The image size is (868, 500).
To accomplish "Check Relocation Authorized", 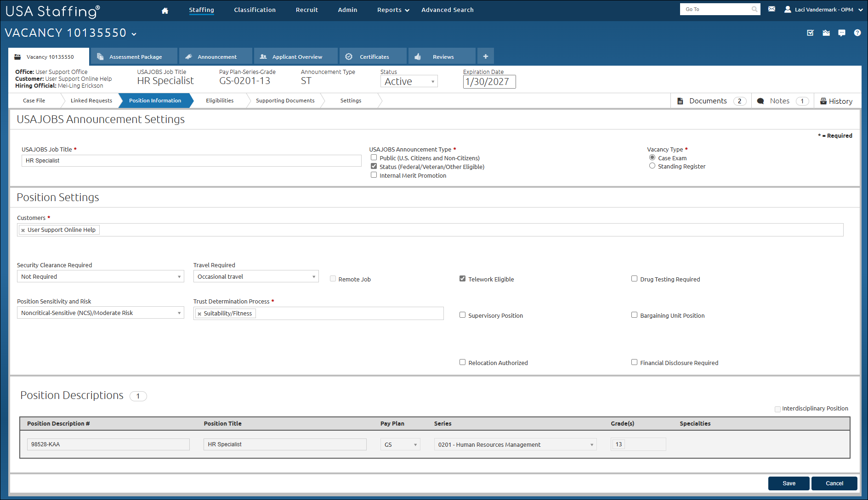I will click(x=463, y=362).
